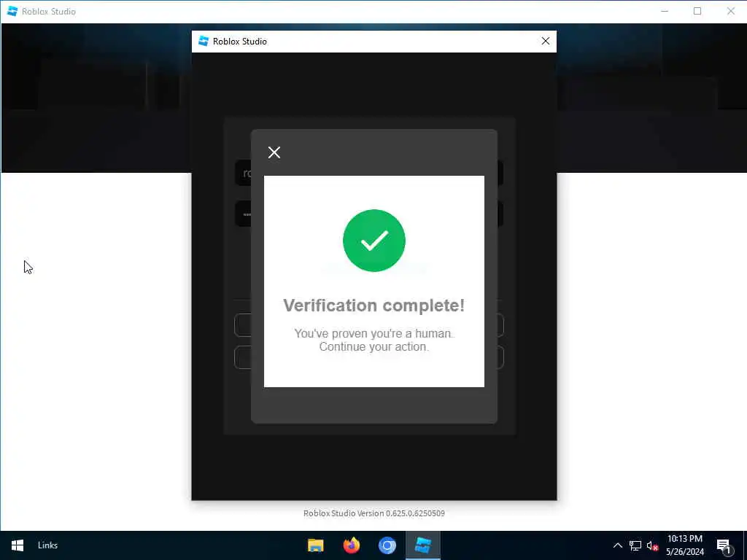Open the Windows Start menu
This screenshot has width=747, height=560.
[18, 545]
